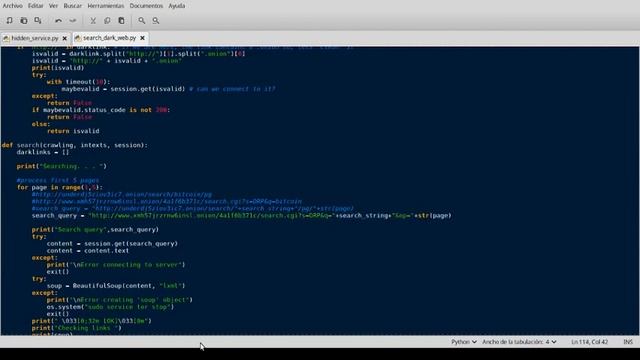Paste using the clipboard toolbar icon

click(121, 20)
